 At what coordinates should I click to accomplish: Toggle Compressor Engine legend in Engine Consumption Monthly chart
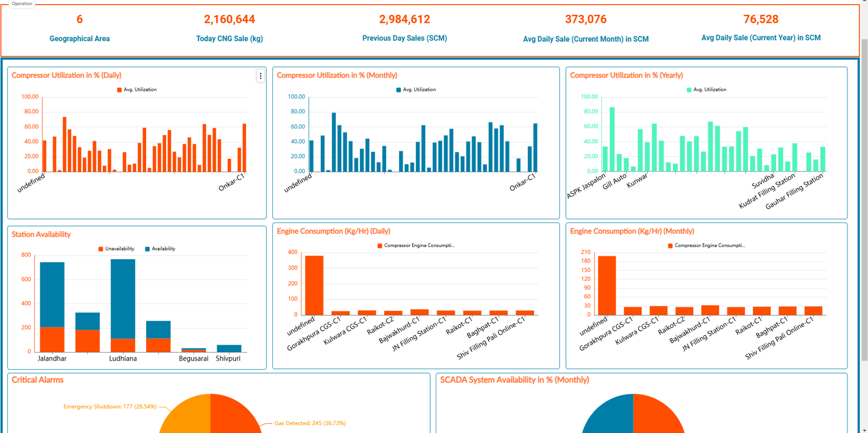point(706,246)
